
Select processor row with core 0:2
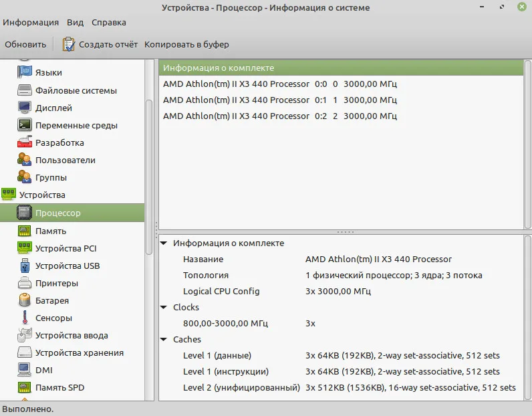click(x=341, y=116)
